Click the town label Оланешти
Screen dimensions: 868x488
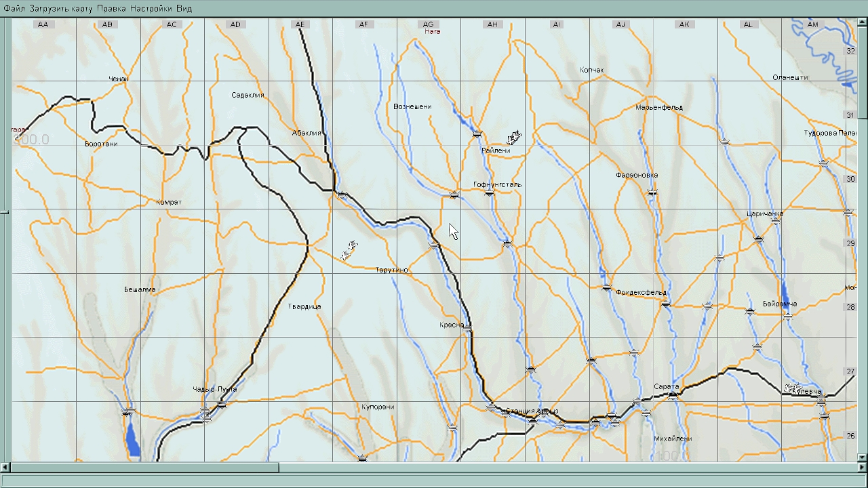click(790, 77)
